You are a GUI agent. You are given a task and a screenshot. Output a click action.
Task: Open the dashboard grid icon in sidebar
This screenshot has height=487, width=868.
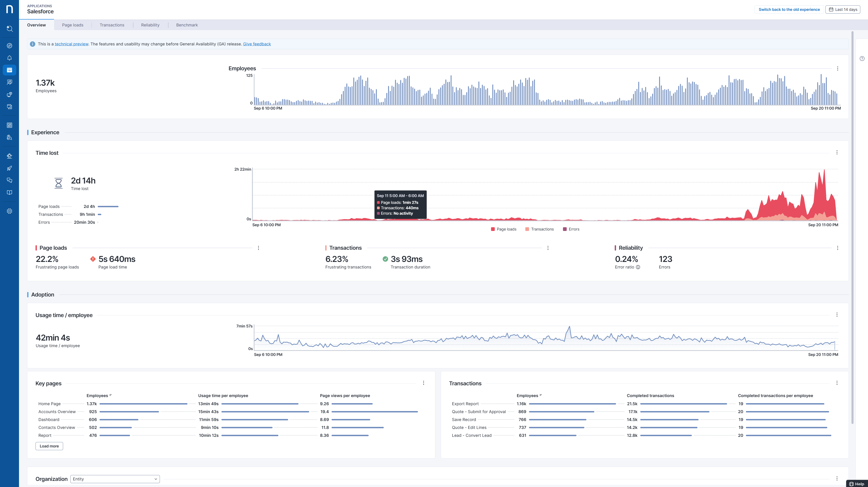pyautogui.click(x=9, y=125)
